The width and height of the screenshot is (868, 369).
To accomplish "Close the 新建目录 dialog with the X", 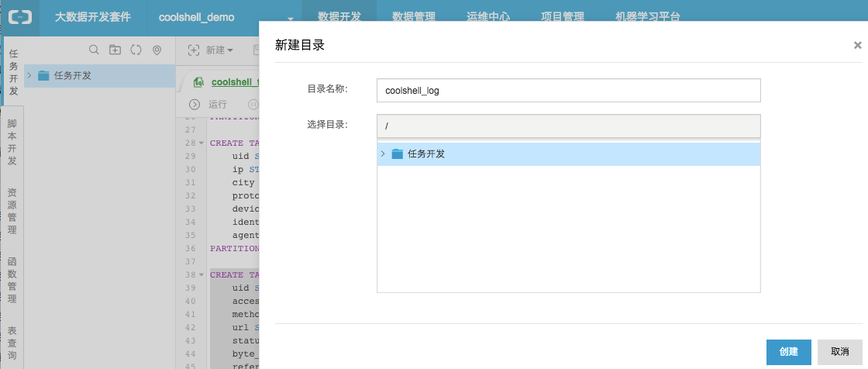I will click(x=857, y=46).
